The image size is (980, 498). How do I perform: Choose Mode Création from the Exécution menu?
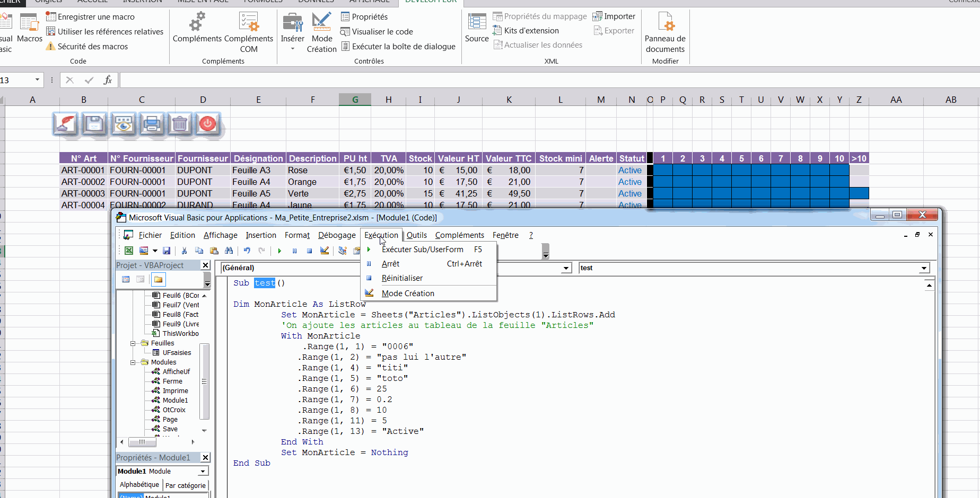pos(428,294)
